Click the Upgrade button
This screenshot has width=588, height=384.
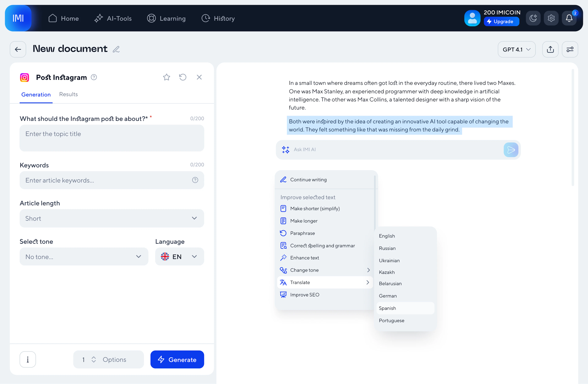tap(501, 21)
